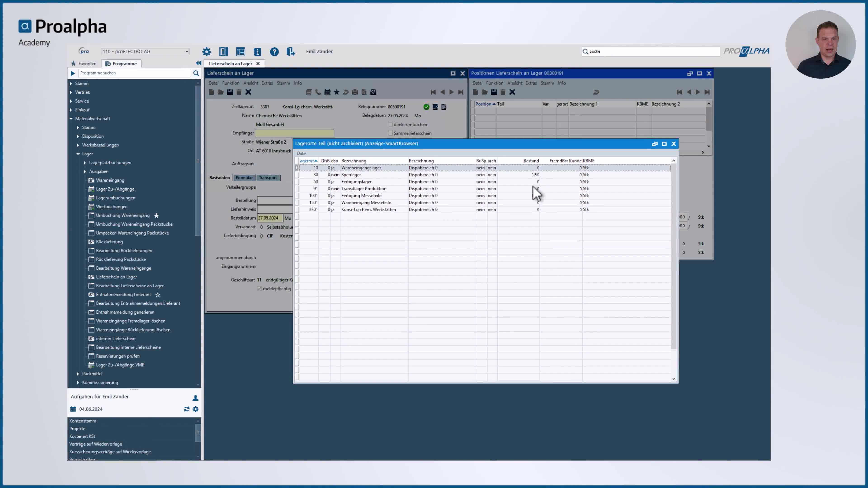Go to next record in Lieferschein an Lager
868x488 pixels.
pos(452,92)
